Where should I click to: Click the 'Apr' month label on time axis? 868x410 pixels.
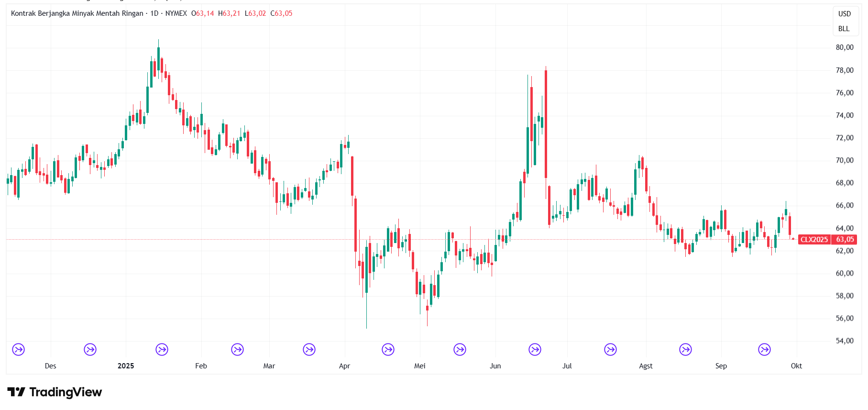click(344, 366)
